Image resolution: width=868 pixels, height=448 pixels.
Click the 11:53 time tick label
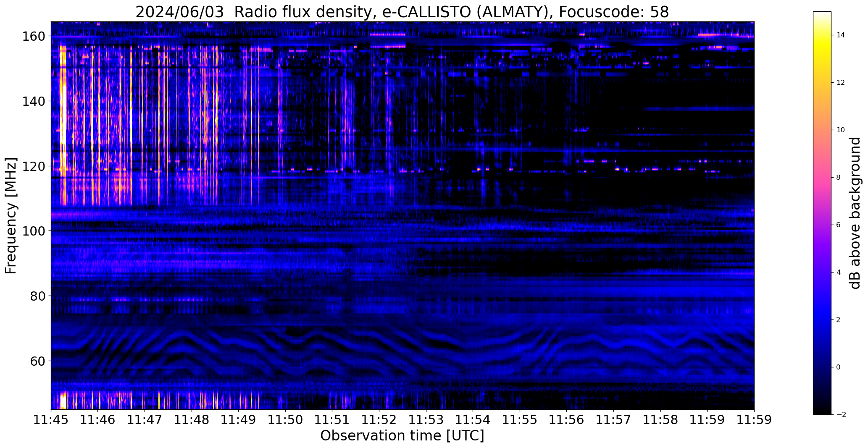click(426, 420)
